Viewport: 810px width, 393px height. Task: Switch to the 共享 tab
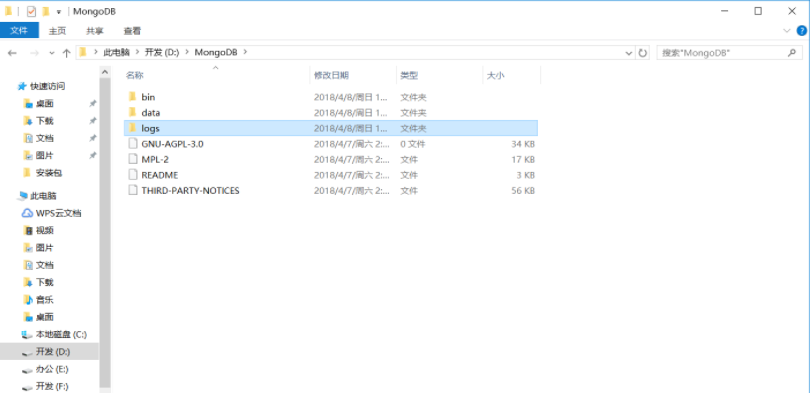coord(95,31)
